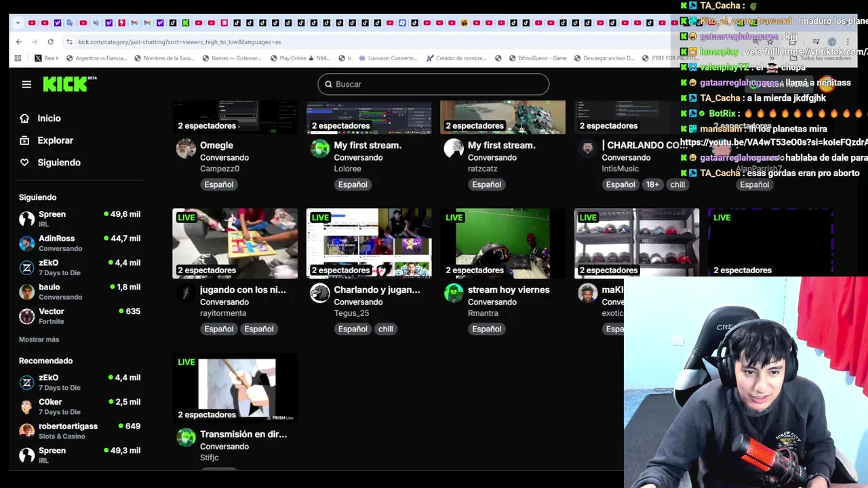Open the Chrome apps grid in bookmarks bar
868x488 pixels.
click(x=18, y=58)
